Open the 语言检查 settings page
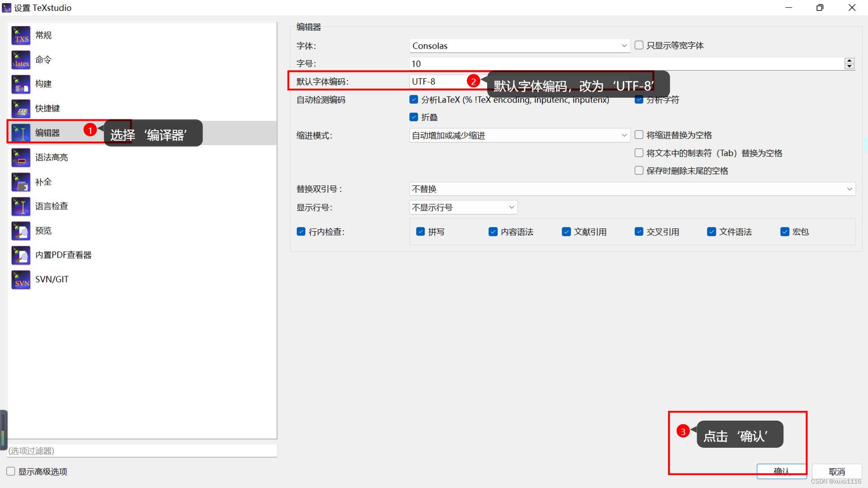 (142, 206)
